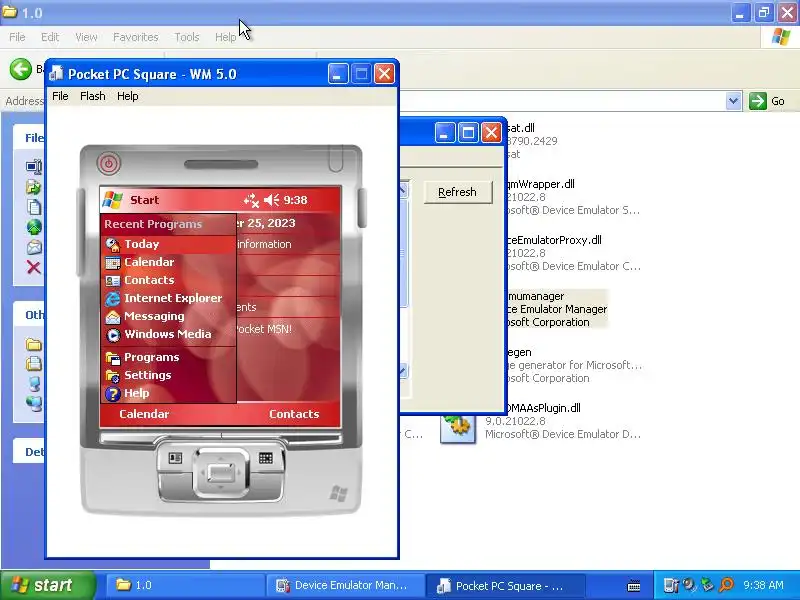Click the Explorer Back arrow button
Image resolution: width=800 pixels, height=600 pixels.
pyautogui.click(x=21, y=69)
